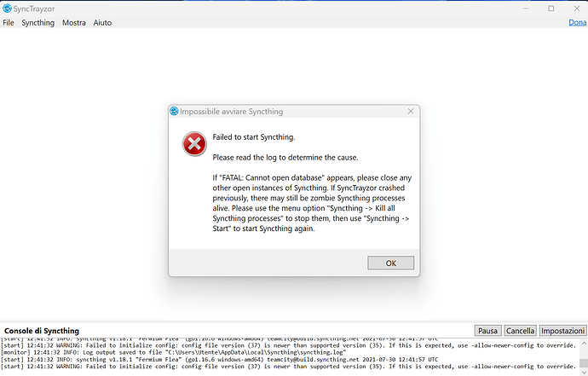Screen dimensions: 588x376
Task: Close the Impossibile avviare Syncthing dialog
Action: [x=411, y=111]
